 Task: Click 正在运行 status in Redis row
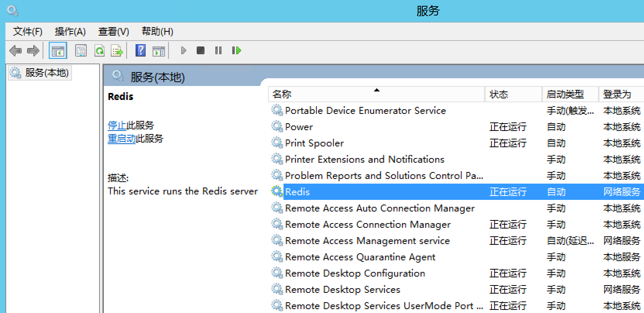pos(508,192)
